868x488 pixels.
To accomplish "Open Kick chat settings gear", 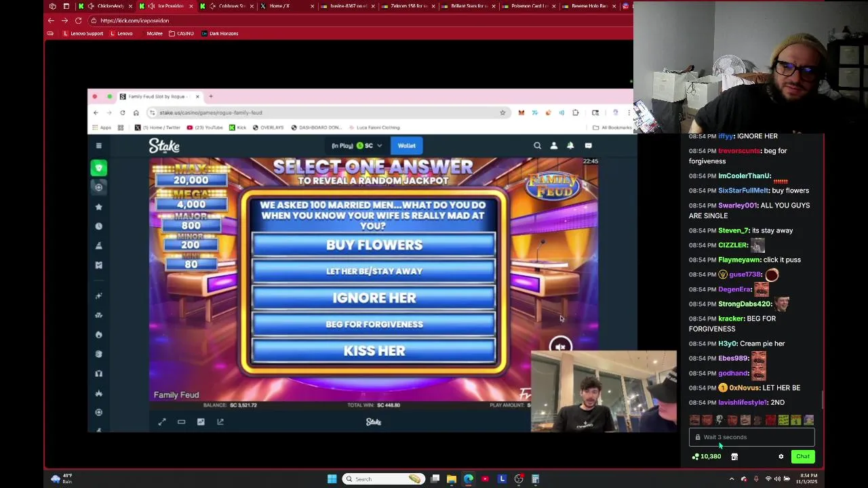I will [781, 457].
